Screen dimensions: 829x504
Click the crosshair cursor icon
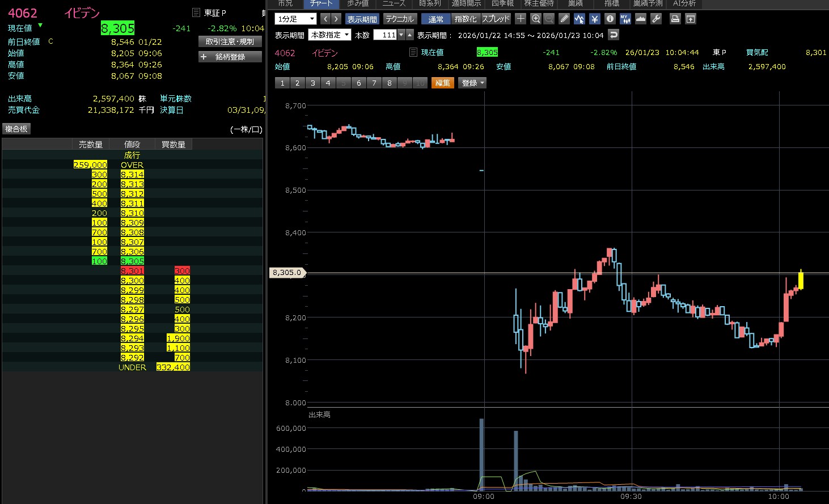point(521,19)
